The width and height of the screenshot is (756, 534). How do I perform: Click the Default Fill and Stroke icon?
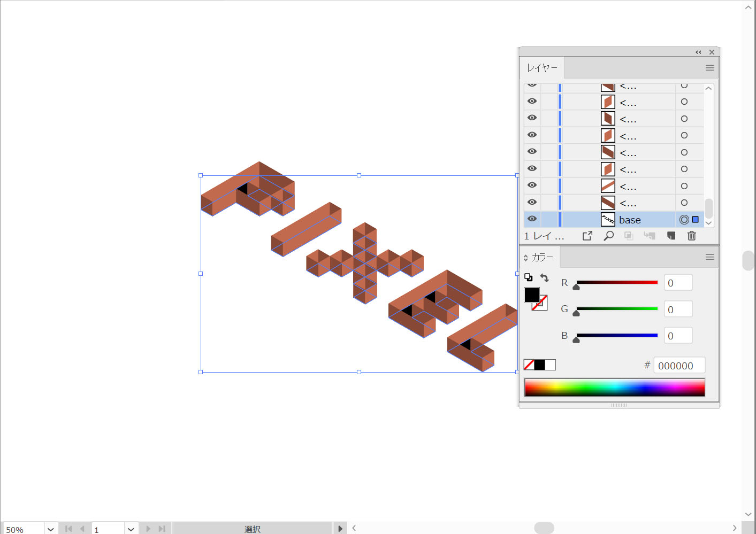pyautogui.click(x=528, y=277)
